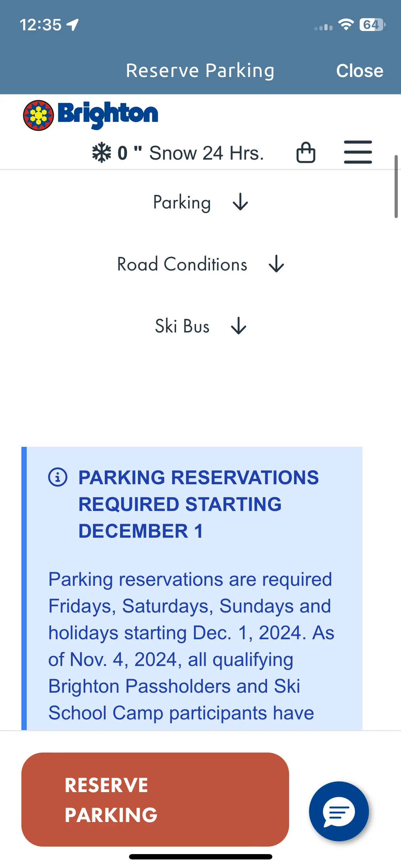The image size is (401, 868).
Task: Expand the Parking section arrow
Action: 240,202
